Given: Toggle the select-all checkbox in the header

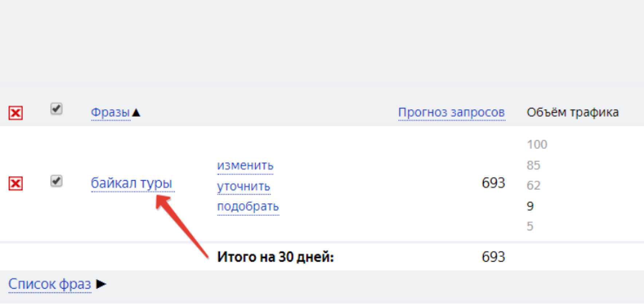Looking at the screenshot, I should pos(56,109).
